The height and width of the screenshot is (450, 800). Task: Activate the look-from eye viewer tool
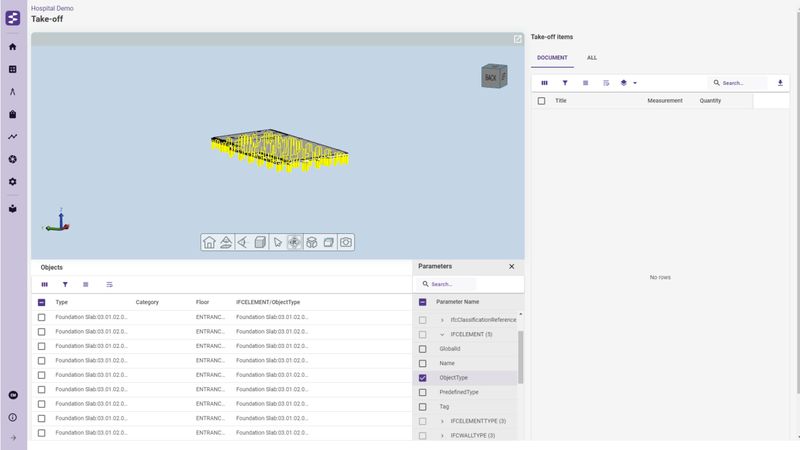(x=243, y=242)
